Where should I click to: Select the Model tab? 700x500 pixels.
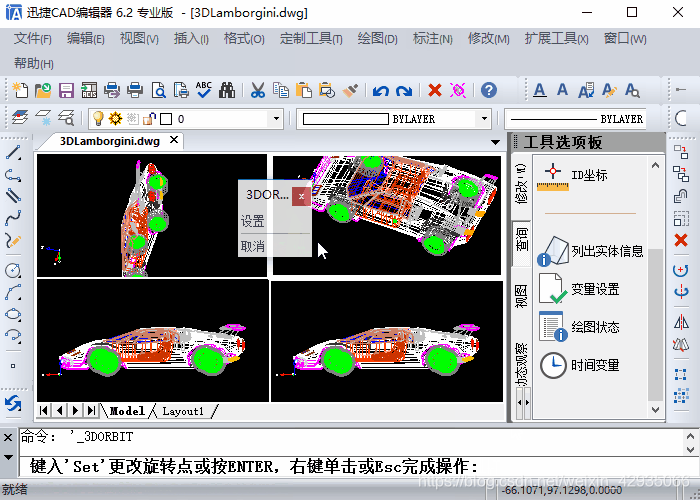(x=127, y=411)
